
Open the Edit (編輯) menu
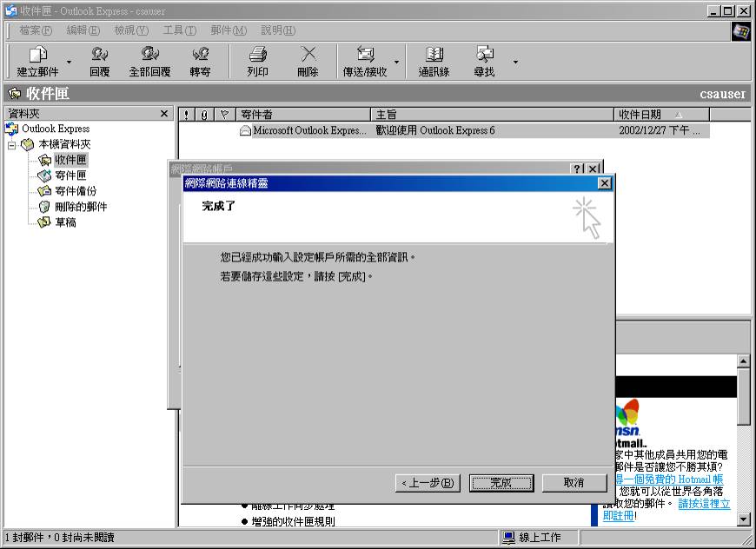coord(83,30)
